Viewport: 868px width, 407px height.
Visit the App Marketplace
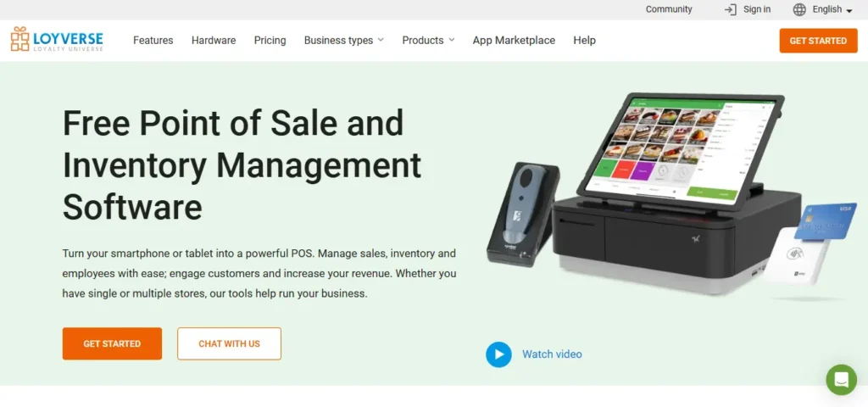514,41
